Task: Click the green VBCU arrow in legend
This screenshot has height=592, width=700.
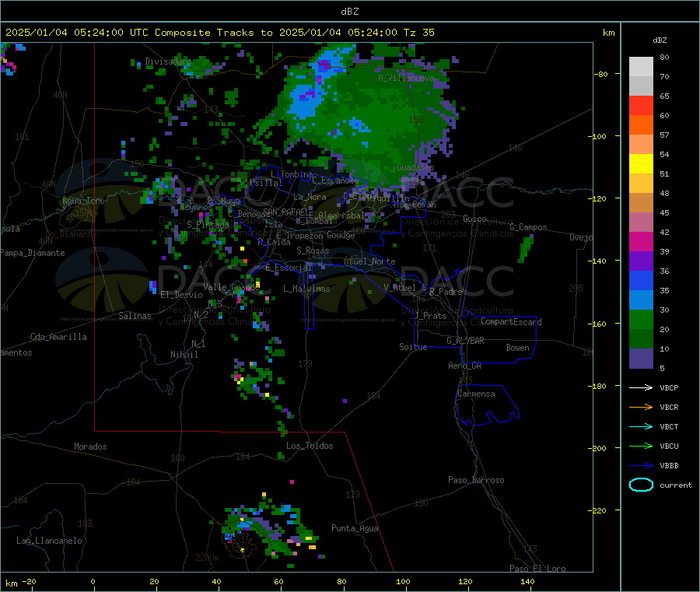Action: tap(641, 446)
